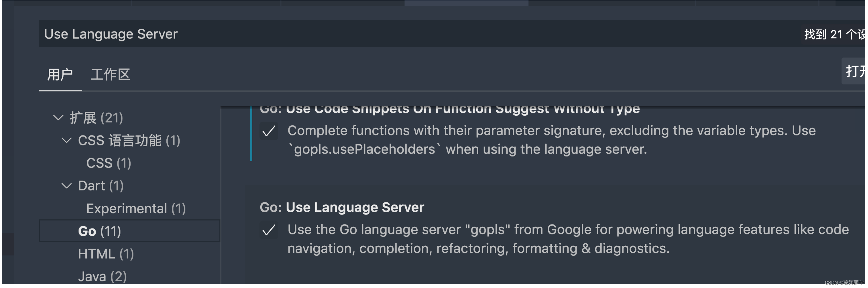
Task: Collapse the 扩展 (21) tree section
Action: [58, 118]
